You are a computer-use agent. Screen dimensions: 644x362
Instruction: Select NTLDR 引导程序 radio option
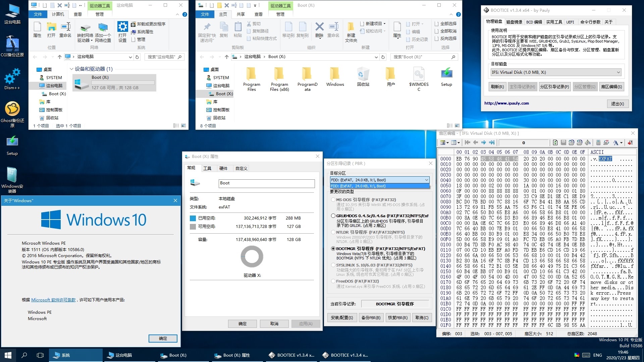pyautogui.click(x=333, y=232)
